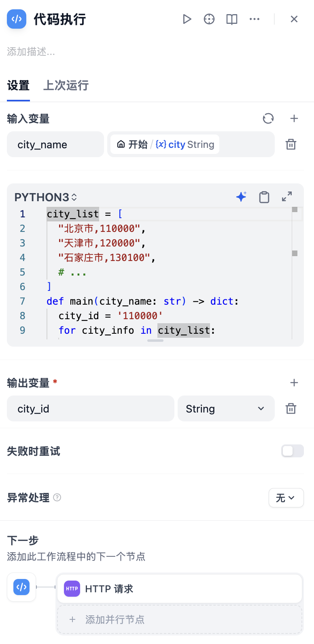Viewport: 314px width, 644px height.
Task: Open the PYTHON3 language selector
Action: coord(45,197)
